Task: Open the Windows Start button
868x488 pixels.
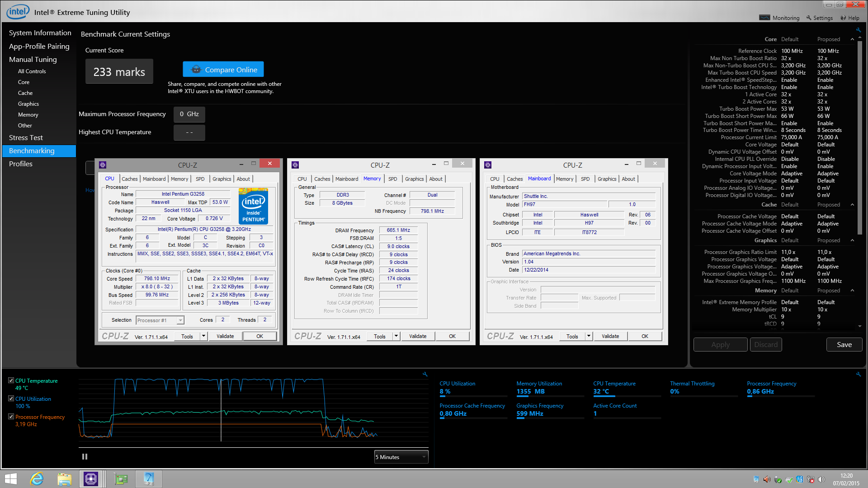Action: tap(11, 479)
